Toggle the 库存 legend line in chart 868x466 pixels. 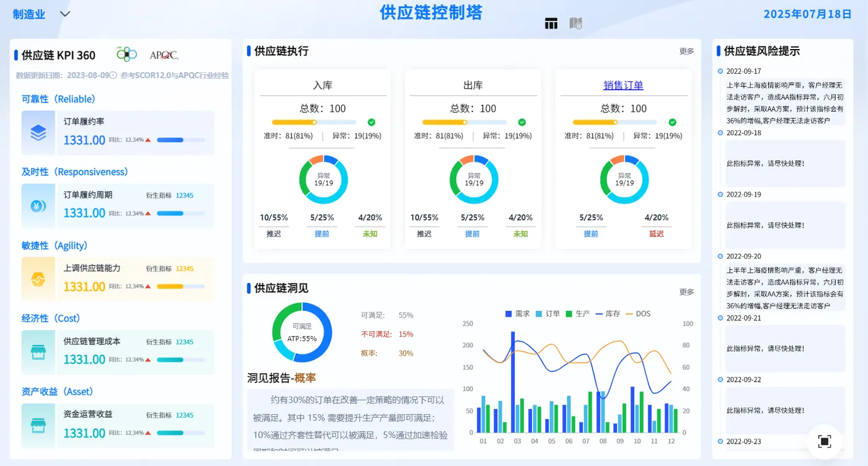point(608,314)
